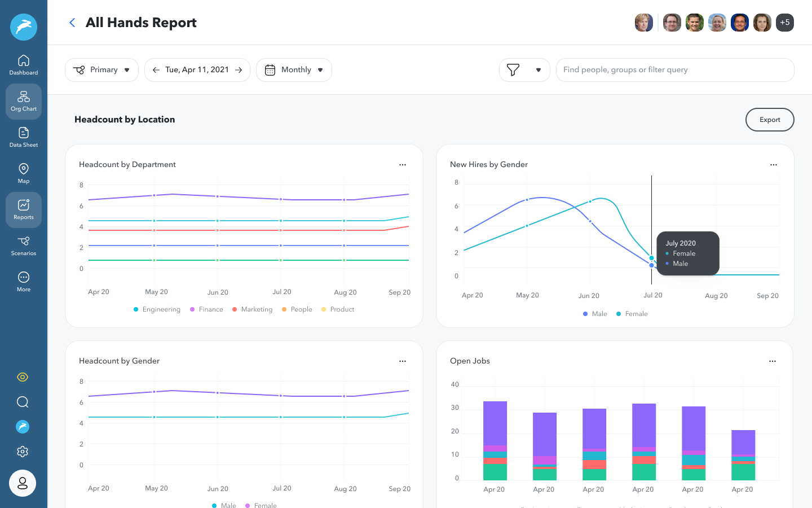The height and width of the screenshot is (508, 812).
Task: Open the Primary org dropdown
Action: click(101, 69)
